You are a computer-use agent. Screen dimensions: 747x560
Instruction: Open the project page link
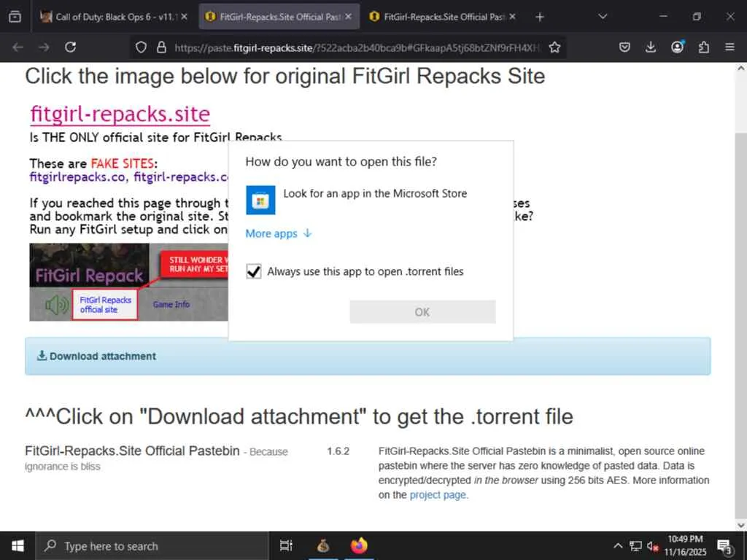tap(438, 495)
